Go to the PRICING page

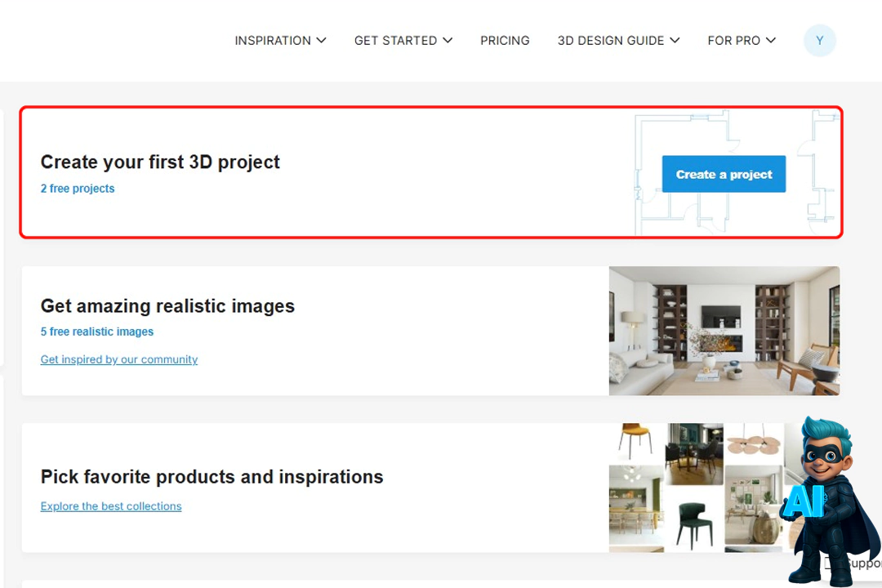(x=505, y=41)
